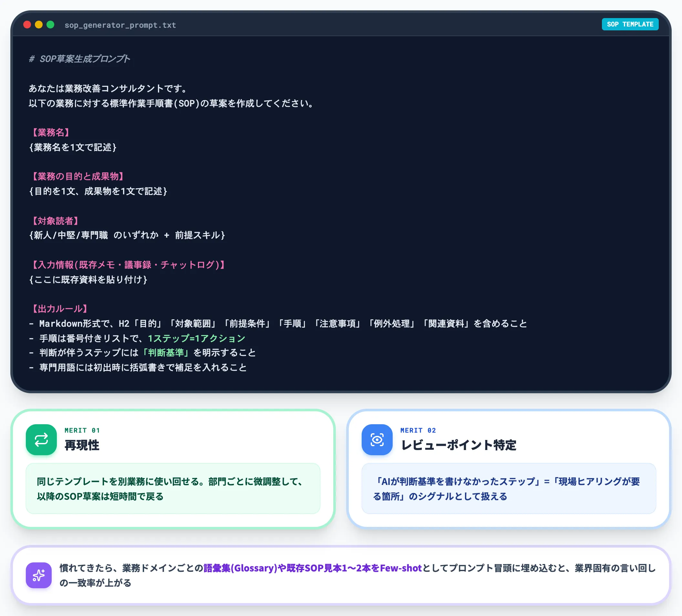Click the description starting '「AIが判断基準を書けなかったステップ」'

[506, 489]
